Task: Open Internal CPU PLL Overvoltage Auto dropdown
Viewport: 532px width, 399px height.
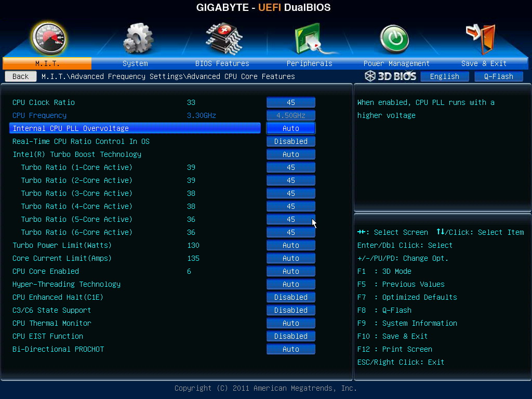Action: [x=291, y=128]
